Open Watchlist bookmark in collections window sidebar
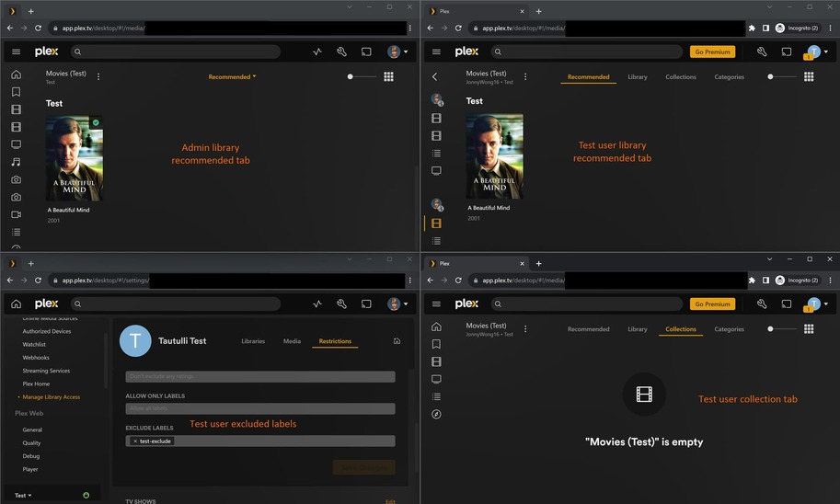The height and width of the screenshot is (504, 840). click(437, 344)
